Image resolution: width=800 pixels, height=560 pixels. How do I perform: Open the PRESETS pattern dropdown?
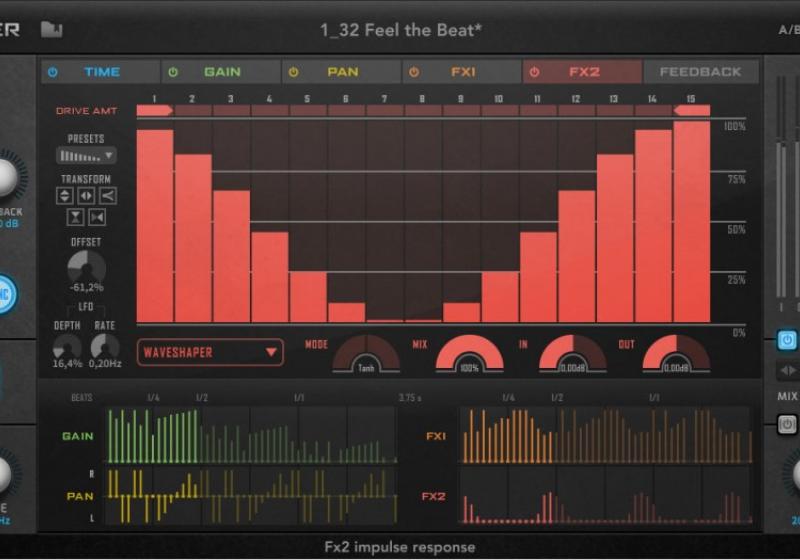click(86, 156)
